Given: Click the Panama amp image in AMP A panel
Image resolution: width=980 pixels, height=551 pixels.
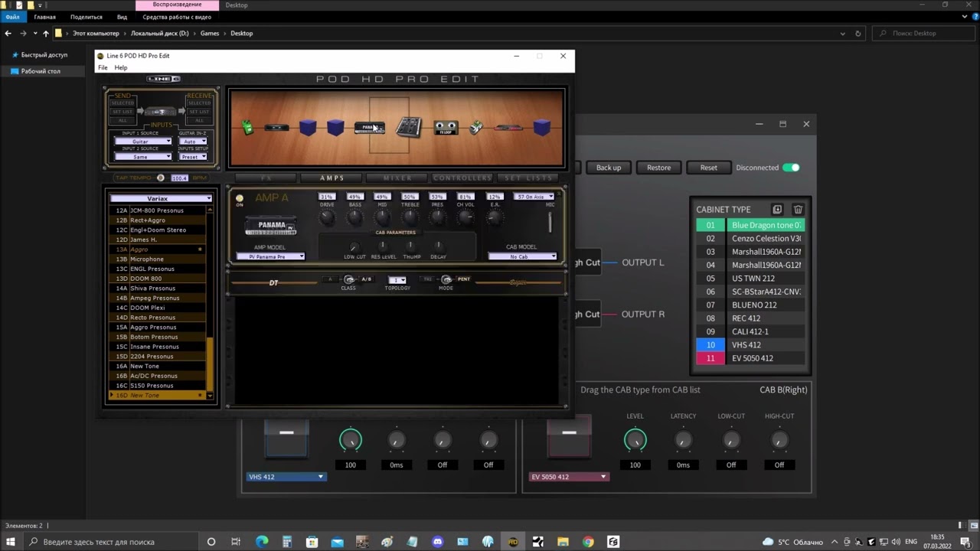Looking at the screenshot, I should 271,227.
